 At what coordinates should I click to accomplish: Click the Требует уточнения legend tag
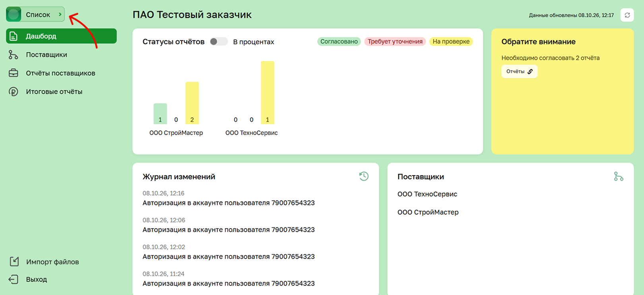point(395,41)
